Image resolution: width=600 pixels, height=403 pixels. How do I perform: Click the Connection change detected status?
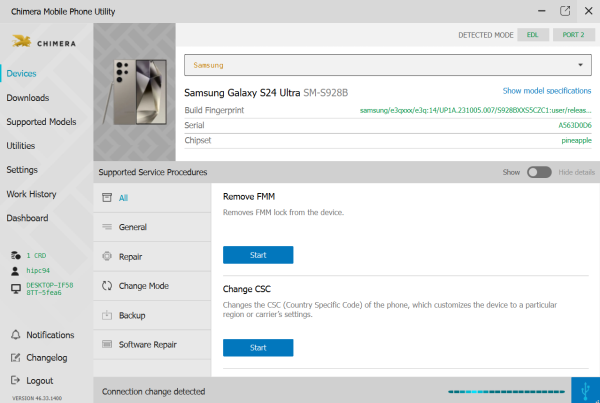click(153, 392)
